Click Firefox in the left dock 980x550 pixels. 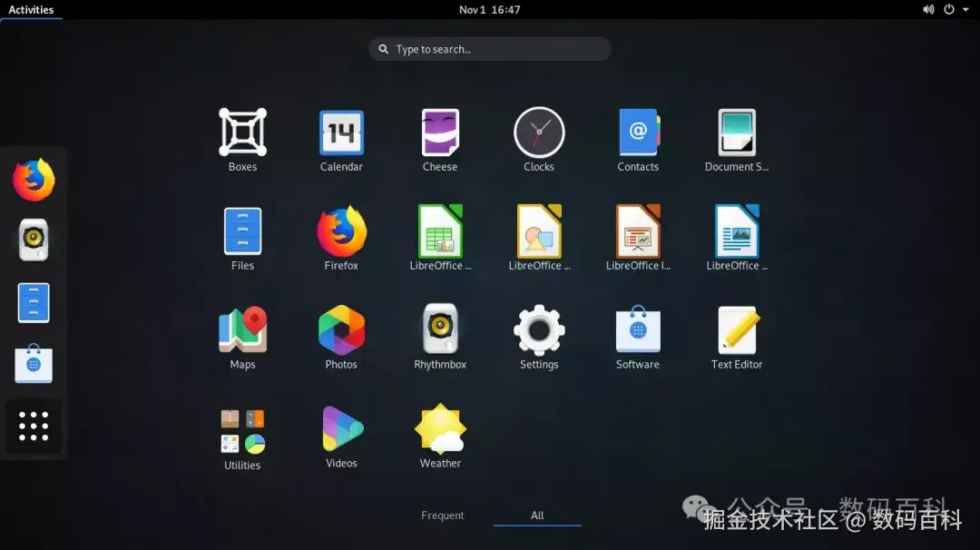click(34, 180)
